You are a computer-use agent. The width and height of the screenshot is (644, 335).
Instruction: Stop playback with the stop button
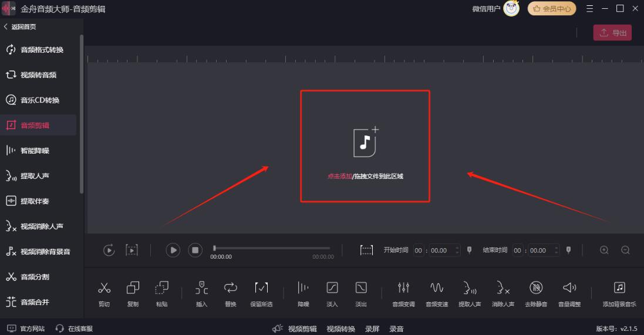tap(195, 250)
